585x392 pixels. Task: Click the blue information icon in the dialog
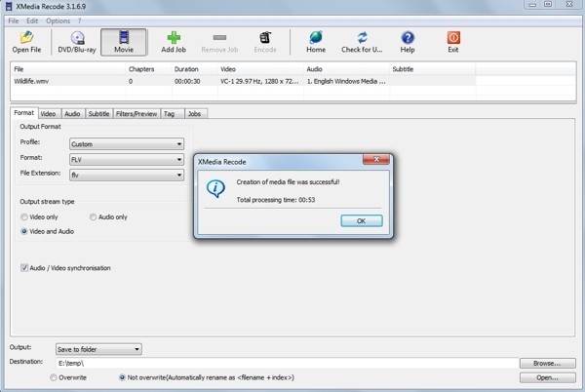click(x=215, y=188)
